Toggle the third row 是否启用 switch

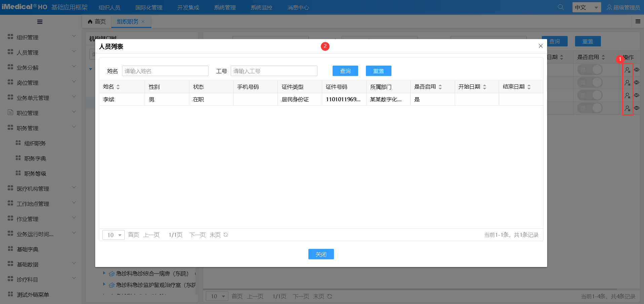[590, 95]
